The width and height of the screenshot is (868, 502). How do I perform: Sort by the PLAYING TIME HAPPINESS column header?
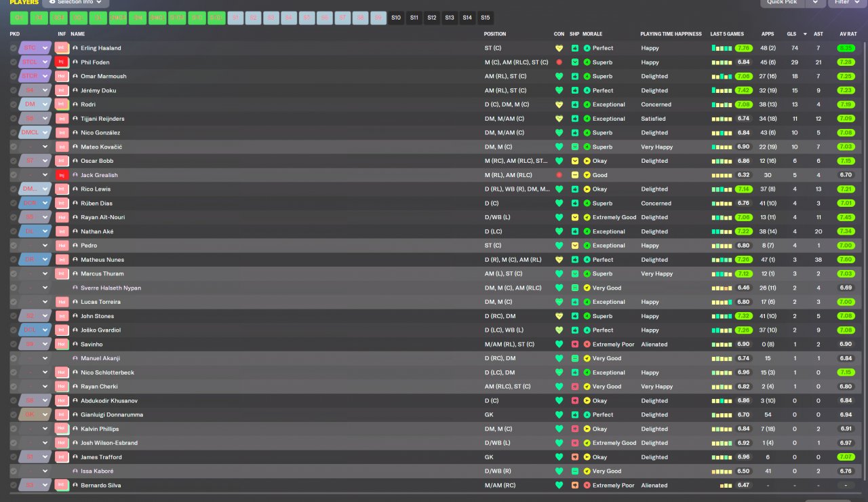coord(671,34)
